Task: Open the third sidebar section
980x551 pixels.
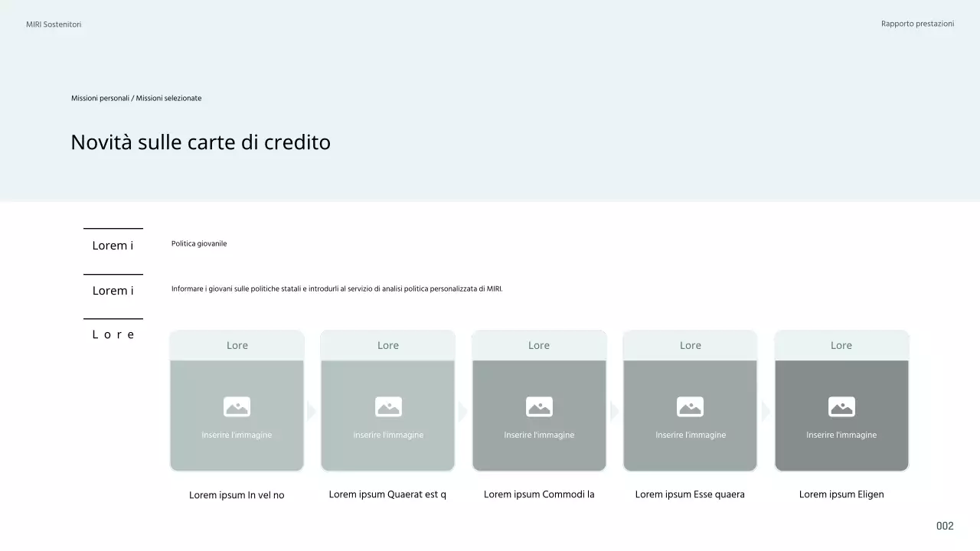Action: pos(113,334)
